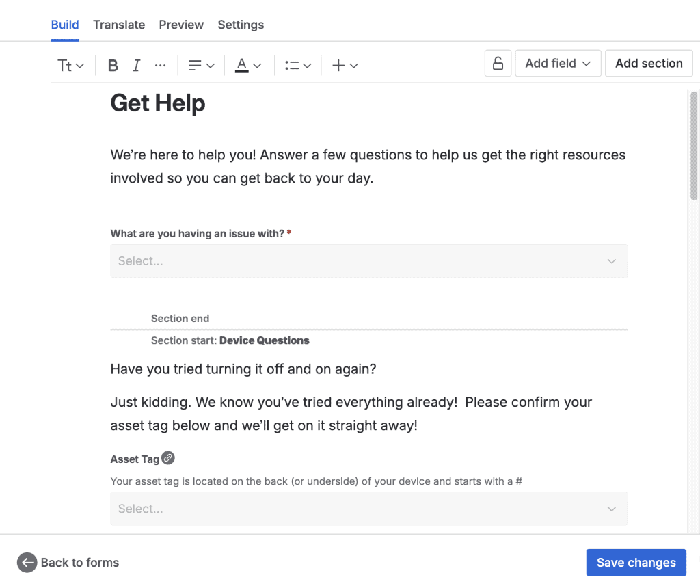
Task: Open more formatting options ellipsis
Action: pos(160,66)
